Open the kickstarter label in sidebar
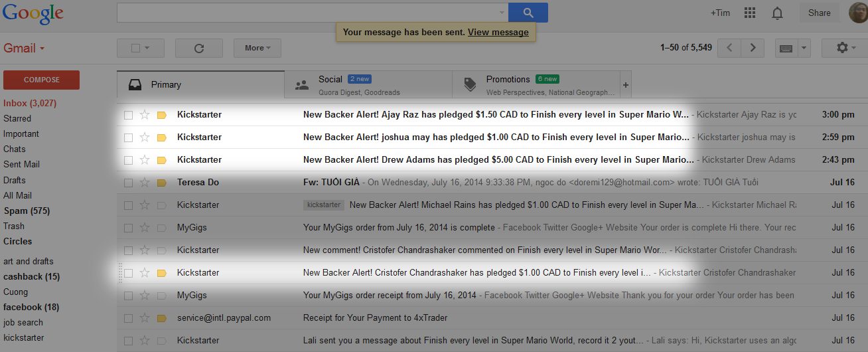The height and width of the screenshot is (352, 868). 24,338
